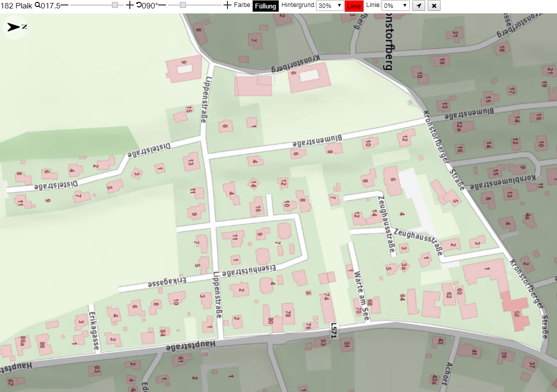
Task: Click the 182 Plaik title text
Action: click(x=16, y=5)
